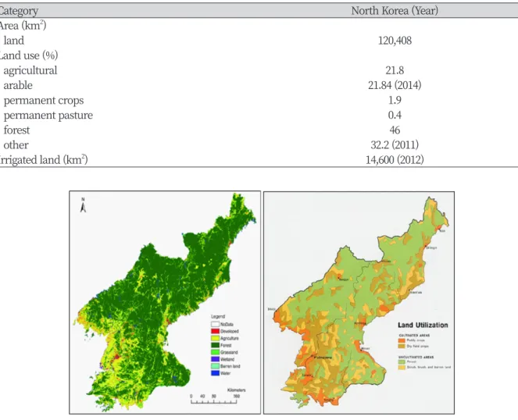Select the purple Wetland legend swatch
This screenshot has height=420, width=518.
[215, 359]
